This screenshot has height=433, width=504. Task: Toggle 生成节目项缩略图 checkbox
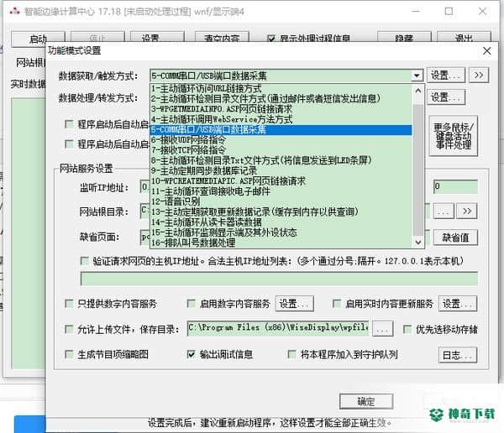pyautogui.click(x=69, y=354)
